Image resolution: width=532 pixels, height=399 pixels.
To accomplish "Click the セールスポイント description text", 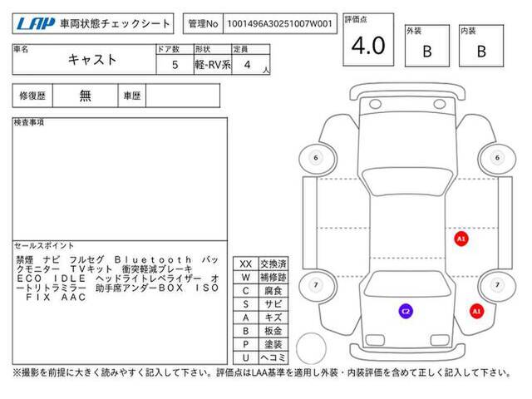I will 116,278.
